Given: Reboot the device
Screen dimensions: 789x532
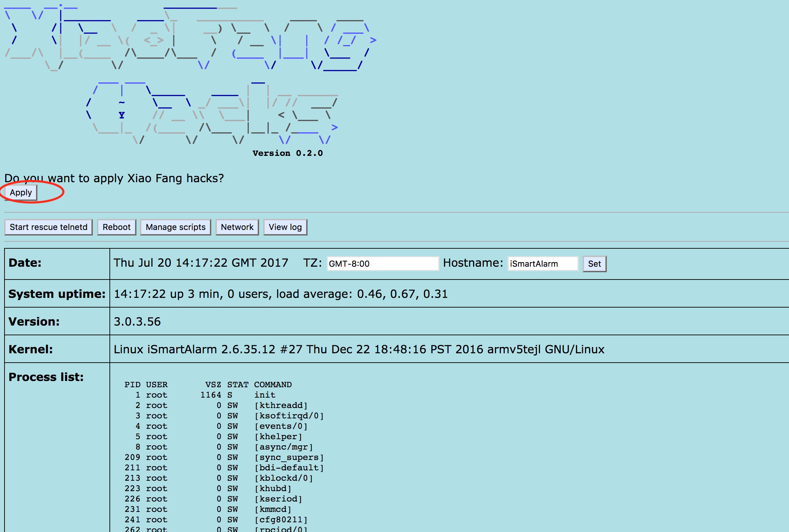Looking at the screenshot, I should [116, 227].
